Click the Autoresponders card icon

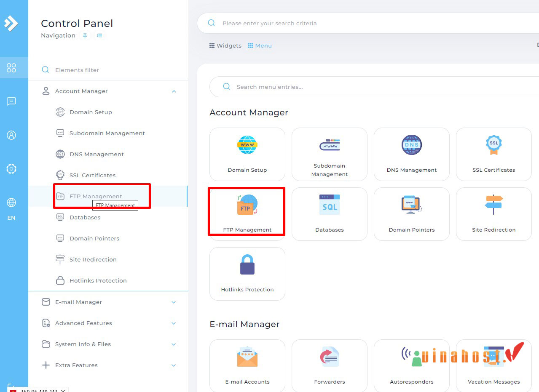pyautogui.click(x=412, y=357)
